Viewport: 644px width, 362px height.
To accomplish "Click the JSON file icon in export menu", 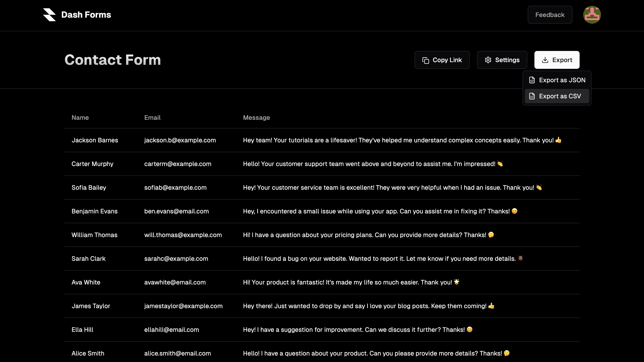I will [x=532, y=80].
